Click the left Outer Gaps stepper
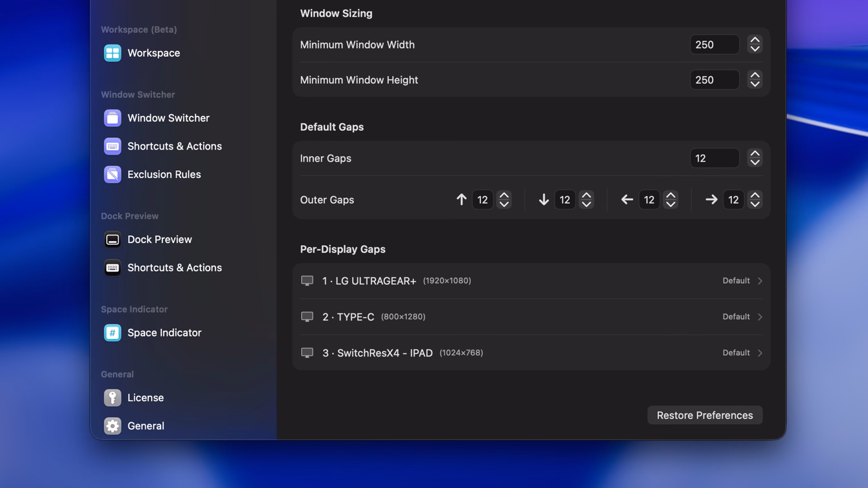This screenshot has height=488, width=868. point(671,200)
